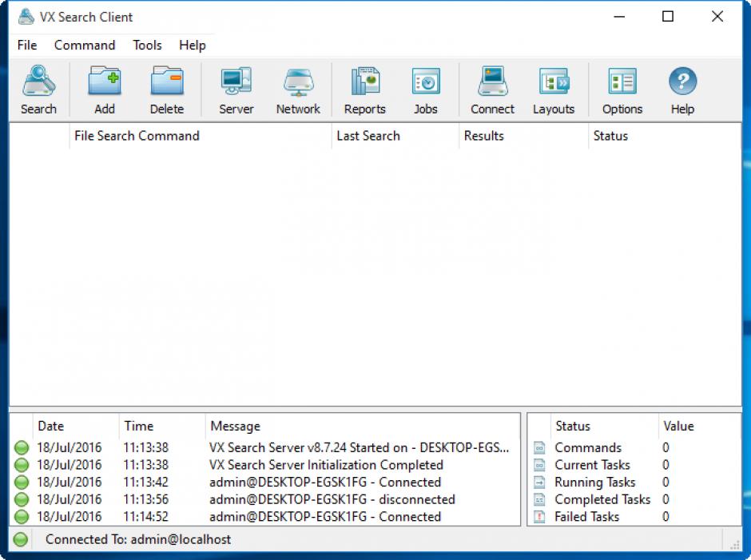Select the 'VX Search Server Initialization Completed' message

point(326,465)
